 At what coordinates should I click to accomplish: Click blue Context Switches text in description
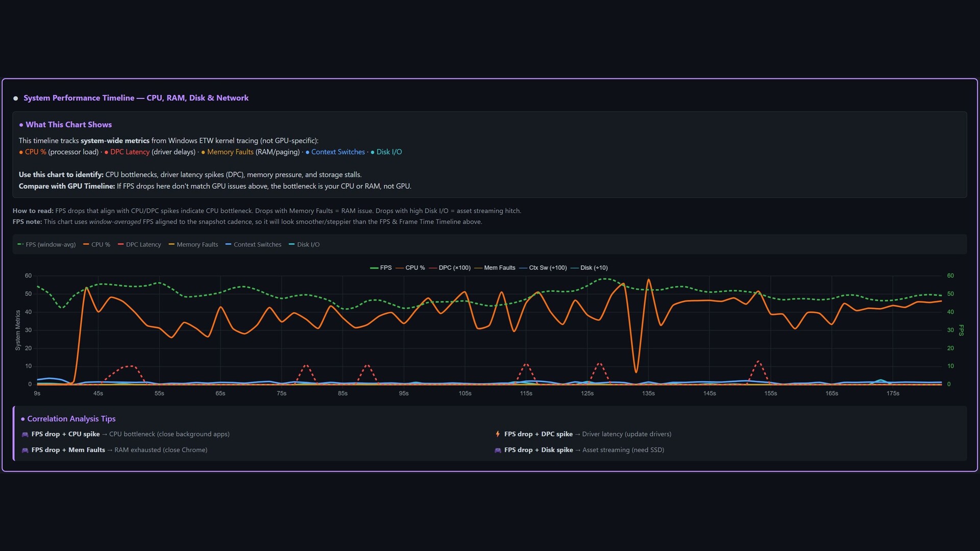pyautogui.click(x=338, y=152)
